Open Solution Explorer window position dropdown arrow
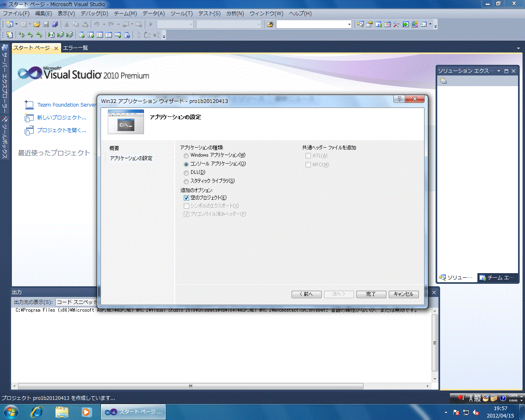Image resolution: width=525 pixels, height=420 pixels. (x=499, y=71)
